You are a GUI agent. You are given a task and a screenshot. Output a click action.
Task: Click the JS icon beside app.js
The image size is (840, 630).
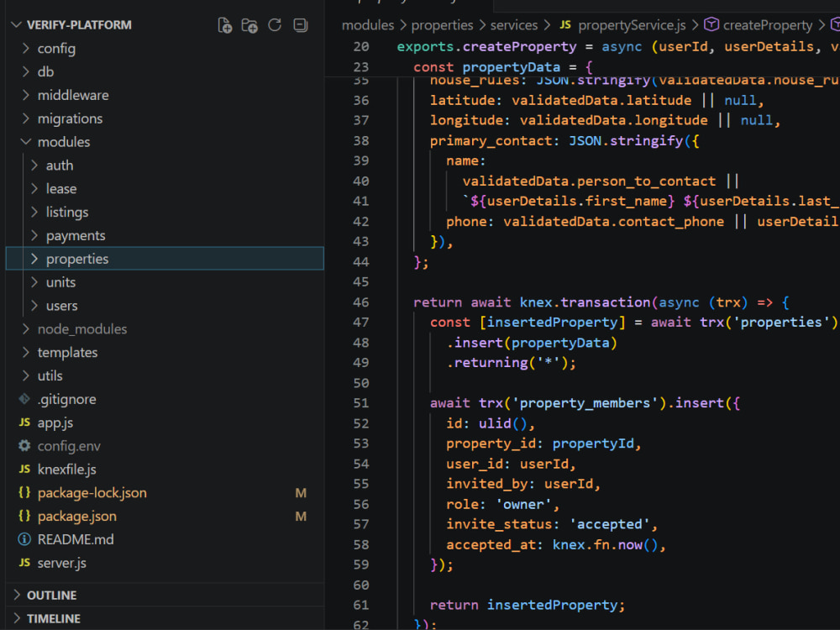[24, 423]
